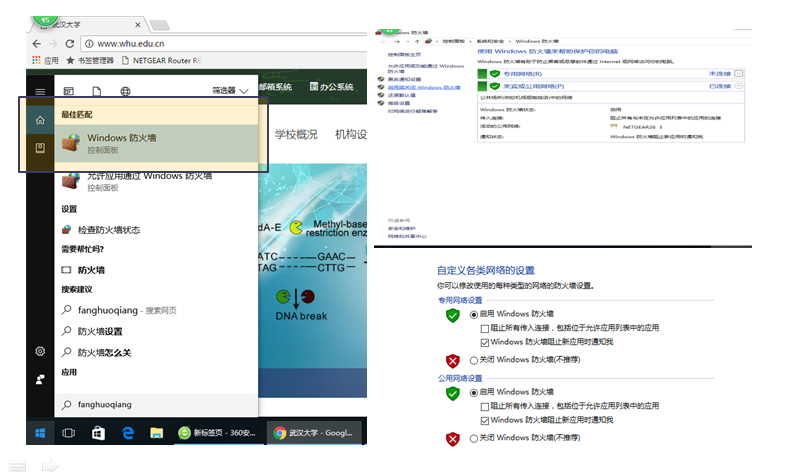Screen dimensions: 788x472
Task: Switch to 武汉大学 Google Chrome taskbar item
Action: click(x=314, y=433)
